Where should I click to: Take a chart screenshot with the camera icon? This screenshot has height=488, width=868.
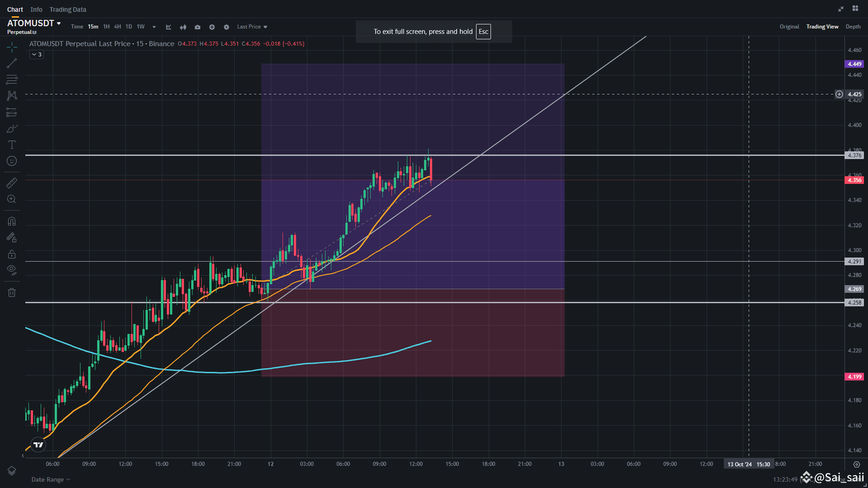coord(198,27)
